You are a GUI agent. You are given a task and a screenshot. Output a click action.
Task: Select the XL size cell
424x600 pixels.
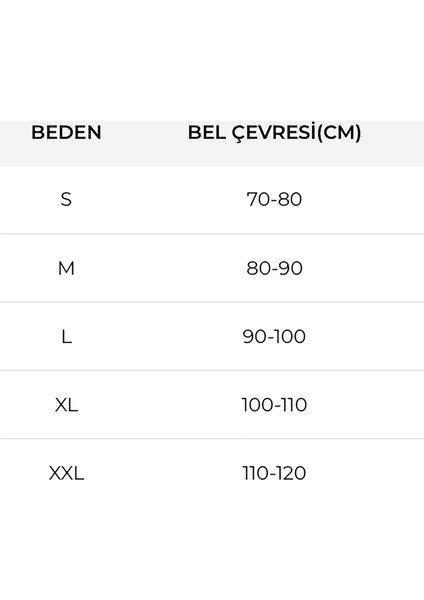(x=67, y=405)
